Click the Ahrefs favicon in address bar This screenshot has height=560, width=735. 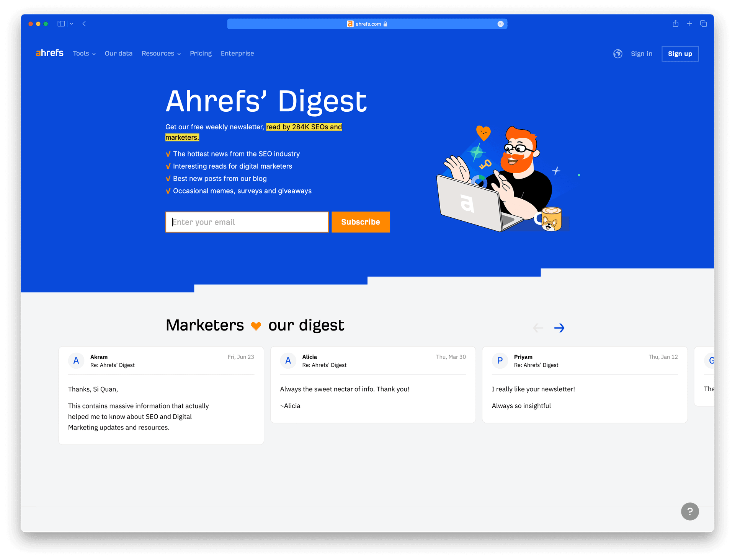[x=350, y=24]
